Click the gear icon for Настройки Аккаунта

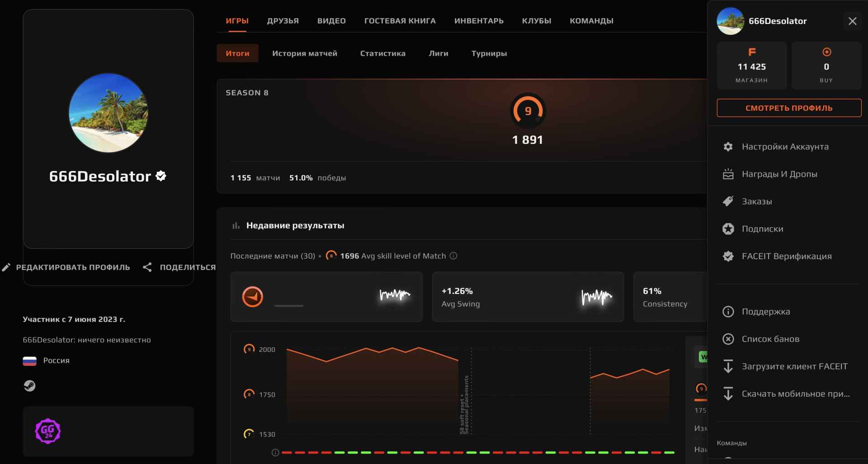[x=728, y=147]
